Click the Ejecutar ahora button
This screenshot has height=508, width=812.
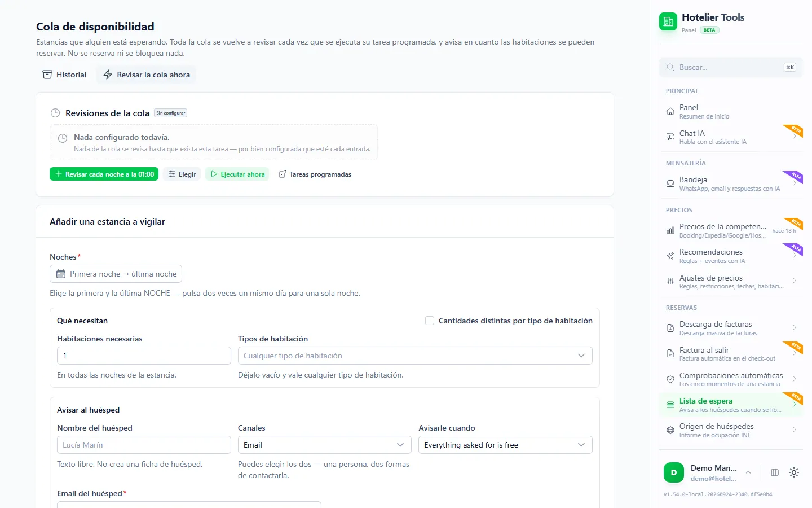[x=237, y=174]
